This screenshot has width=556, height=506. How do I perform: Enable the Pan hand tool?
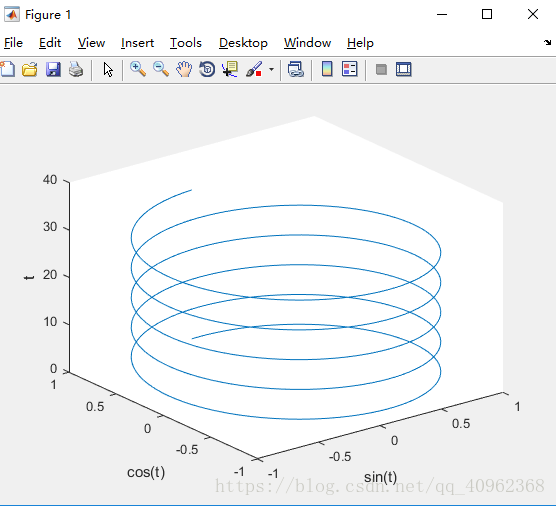[184, 69]
